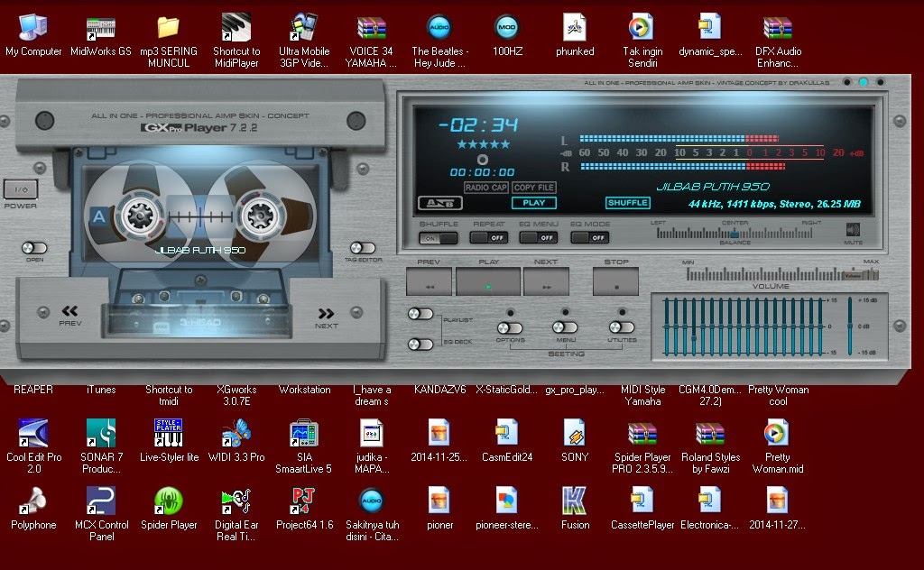The width and height of the screenshot is (924, 570).
Task: Flip the UTILITIES setting switch
Action: [622, 326]
